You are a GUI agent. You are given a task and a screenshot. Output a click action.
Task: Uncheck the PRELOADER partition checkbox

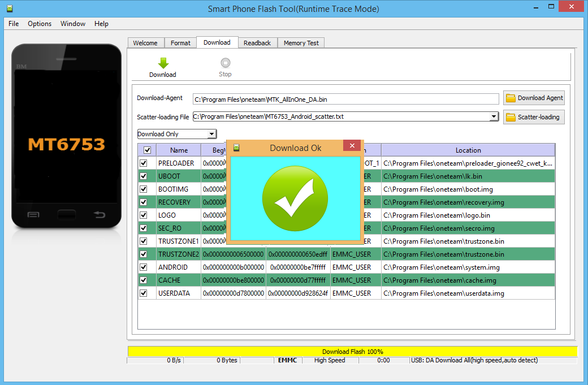point(144,163)
